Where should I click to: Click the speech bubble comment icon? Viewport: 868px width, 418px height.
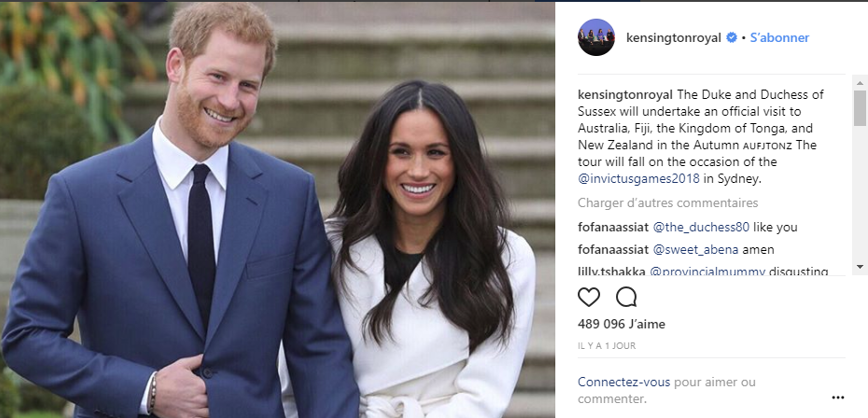pos(626,298)
